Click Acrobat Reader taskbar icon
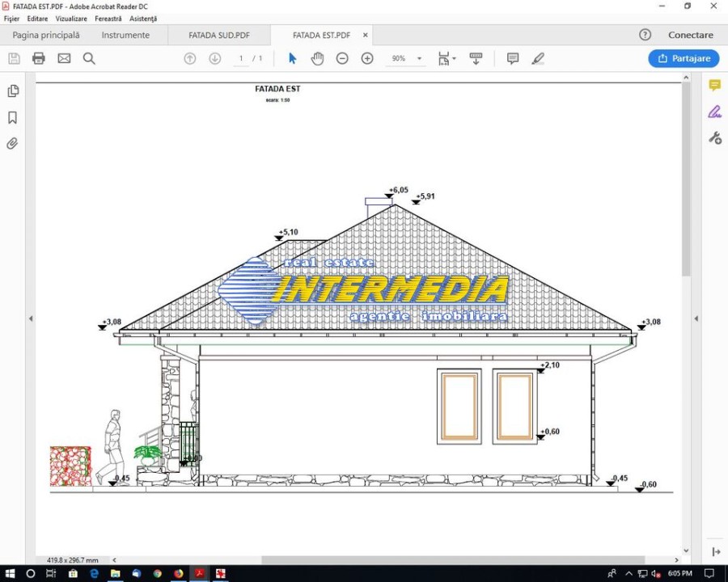Screen dimensions: 728x582 (200, 574)
